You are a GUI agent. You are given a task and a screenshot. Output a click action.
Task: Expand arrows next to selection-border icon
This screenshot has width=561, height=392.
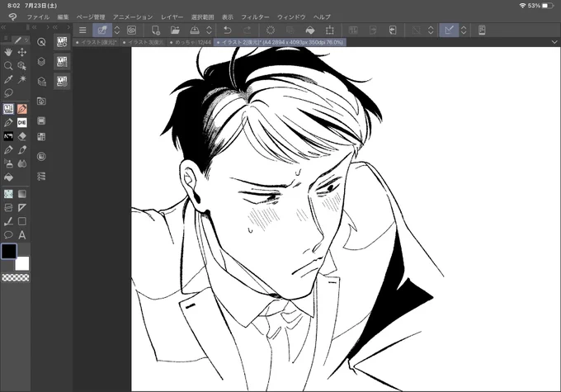(431, 31)
